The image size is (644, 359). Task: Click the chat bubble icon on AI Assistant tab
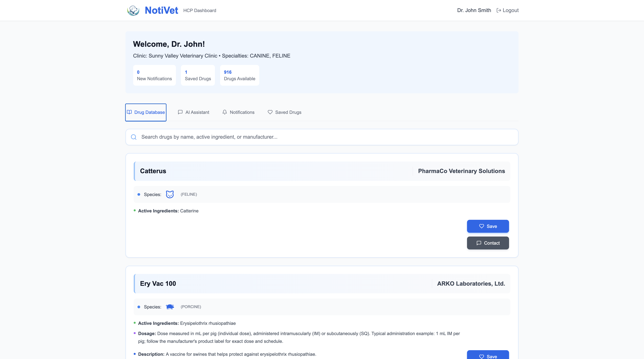pos(180,112)
